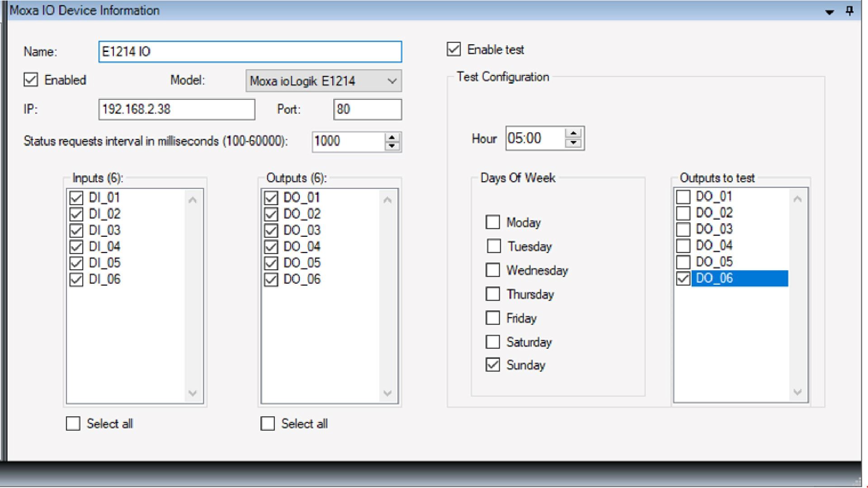Increase status requests interval with up arrow
Image resolution: width=868 pixels, height=488 pixels.
(x=392, y=137)
